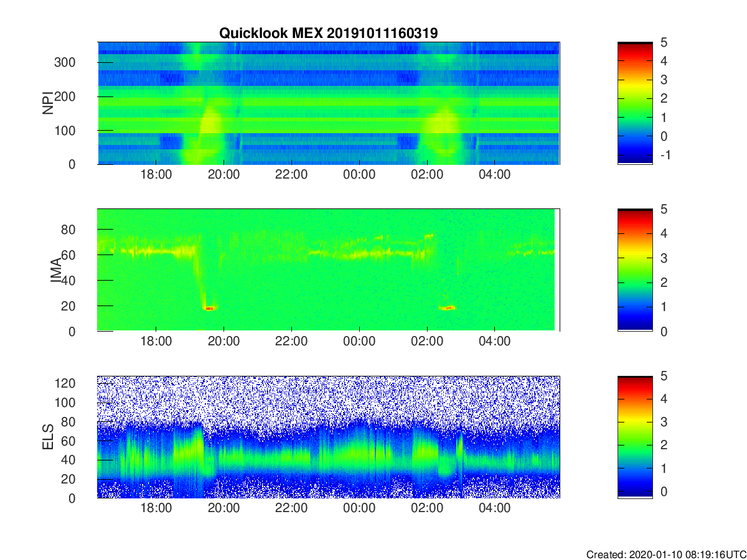Click the ELS spectrogram plot area
Screen dimensions: 747x560
click(328, 437)
